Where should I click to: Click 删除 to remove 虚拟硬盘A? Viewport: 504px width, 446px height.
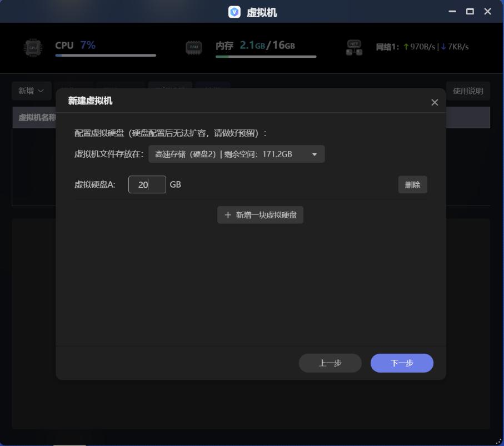click(x=413, y=184)
